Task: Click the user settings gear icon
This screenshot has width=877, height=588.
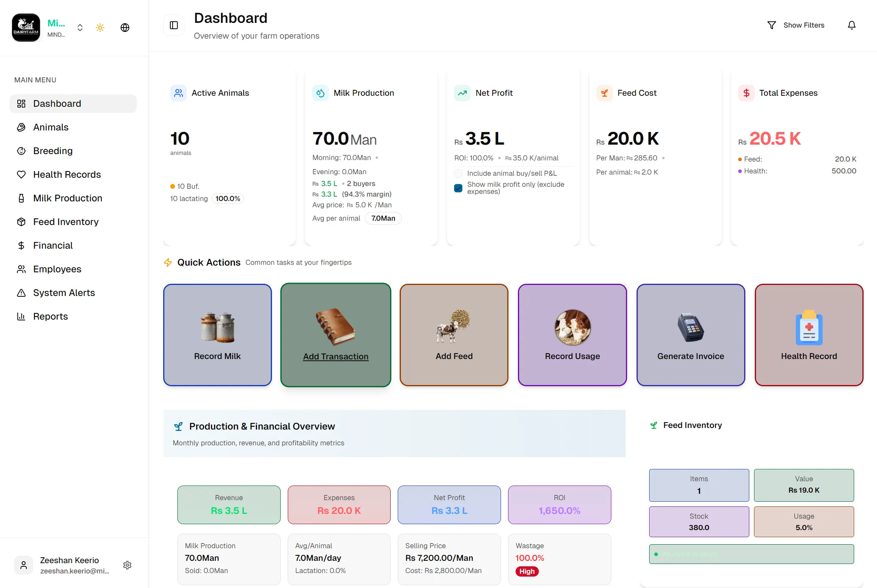Action: point(127,565)
